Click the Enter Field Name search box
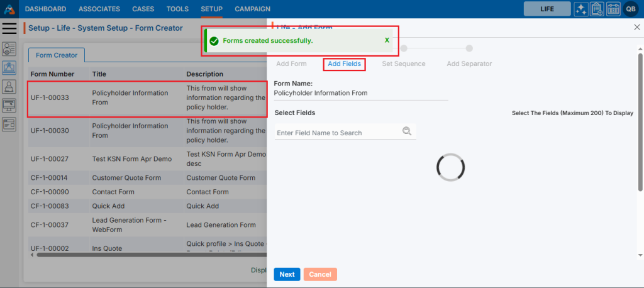 pos(337,133)
